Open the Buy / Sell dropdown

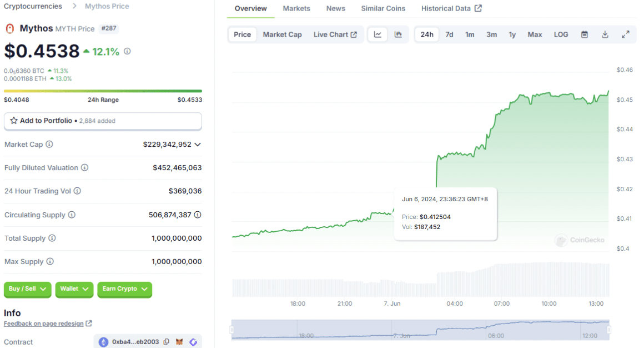point(27,289)
